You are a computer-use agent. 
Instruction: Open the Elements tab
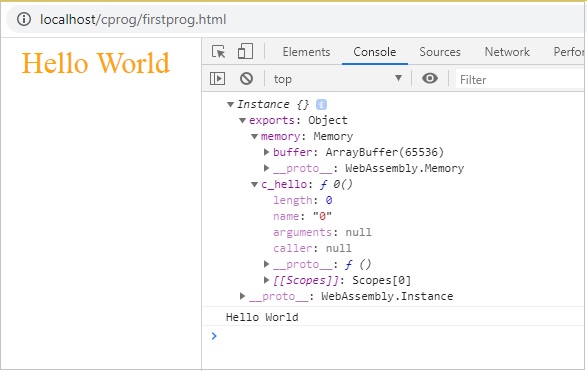306,52
